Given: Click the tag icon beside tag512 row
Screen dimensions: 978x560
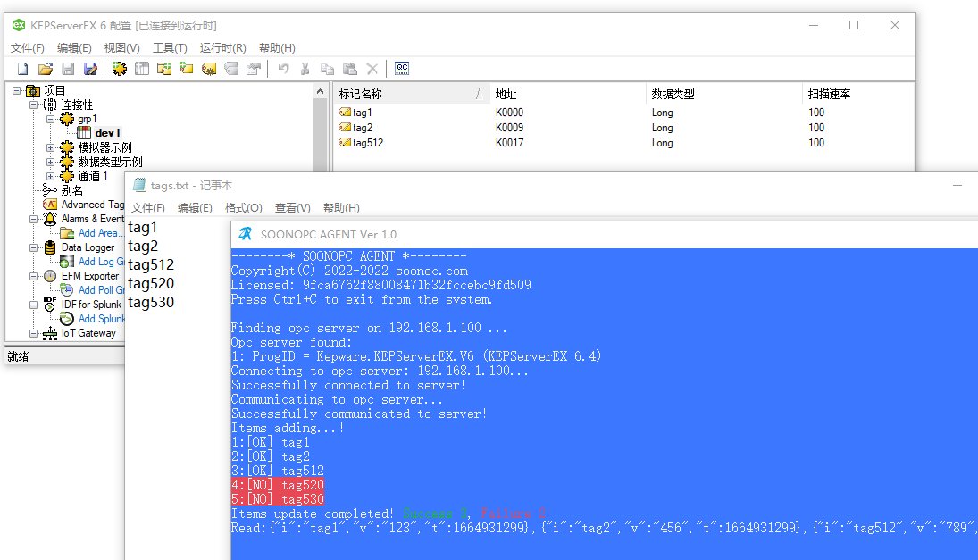Looking at the screenshot, I should (x=345, y=142).
